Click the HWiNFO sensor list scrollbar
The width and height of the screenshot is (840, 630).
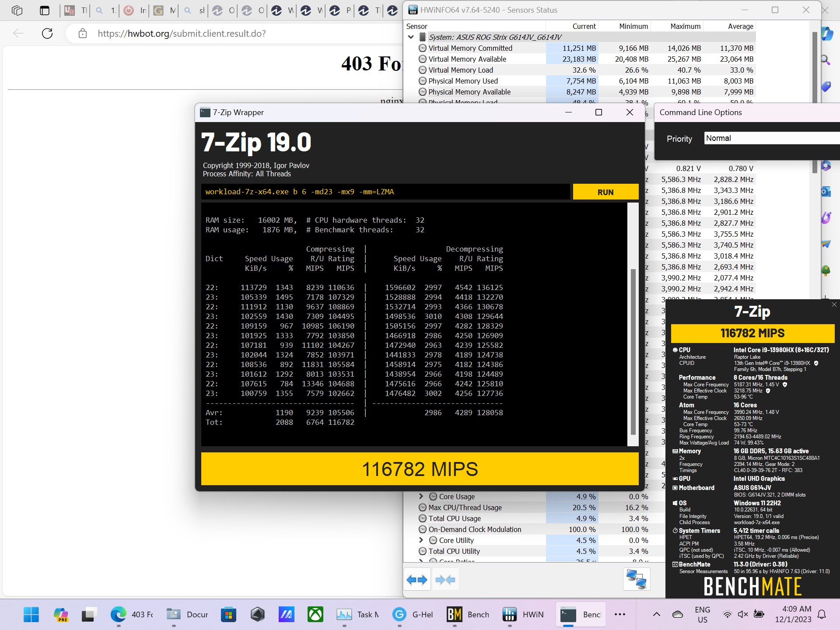(x=815, y=101)
